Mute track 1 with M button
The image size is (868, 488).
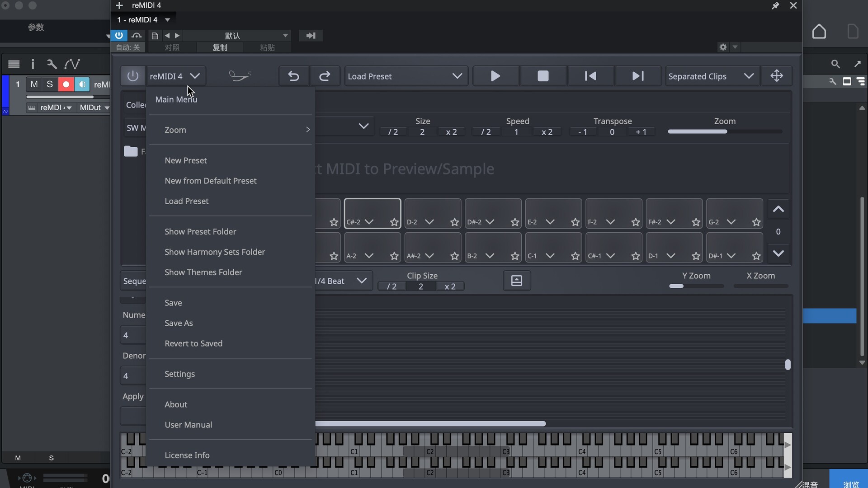click(x=34, y=84)
